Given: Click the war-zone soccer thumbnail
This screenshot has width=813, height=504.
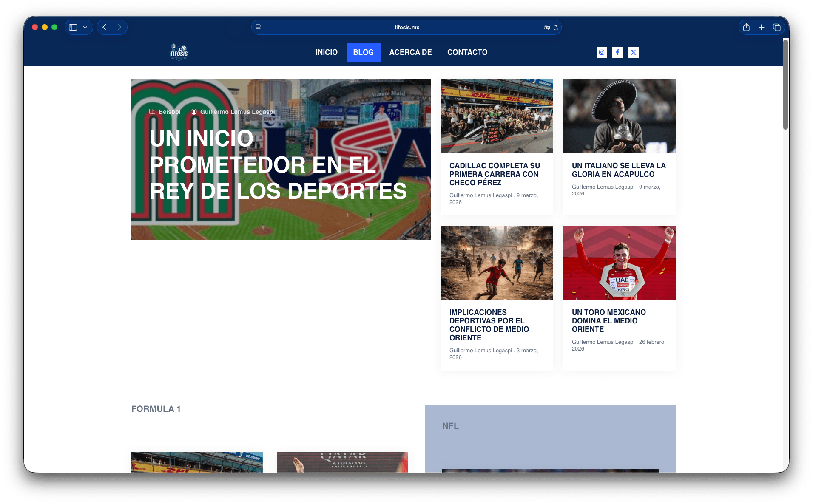Looking at the screenshot, I should (497, 263).
